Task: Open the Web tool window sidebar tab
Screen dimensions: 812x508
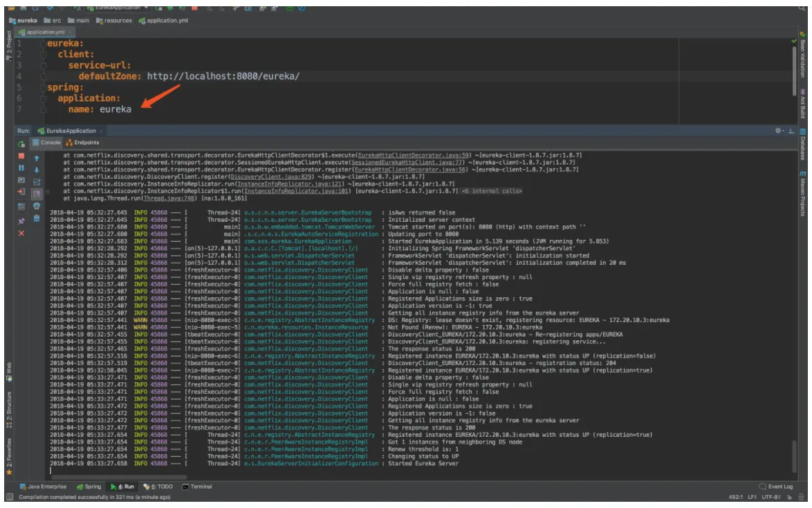Action: (9, 371)
